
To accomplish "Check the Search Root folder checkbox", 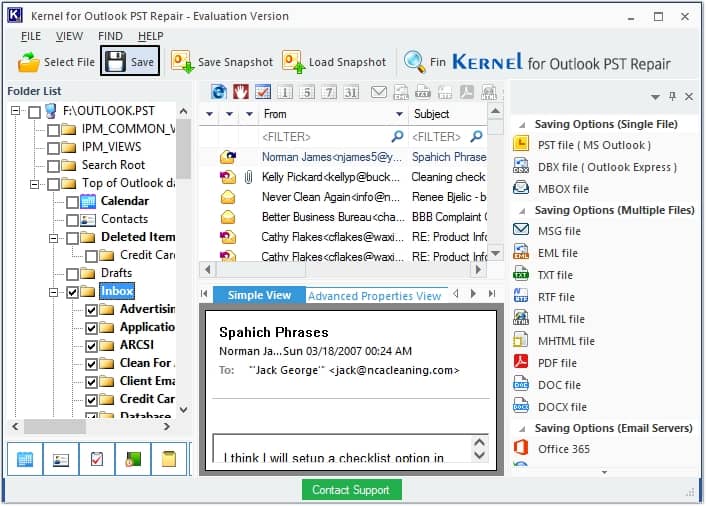I will click(x=53, y=166).
